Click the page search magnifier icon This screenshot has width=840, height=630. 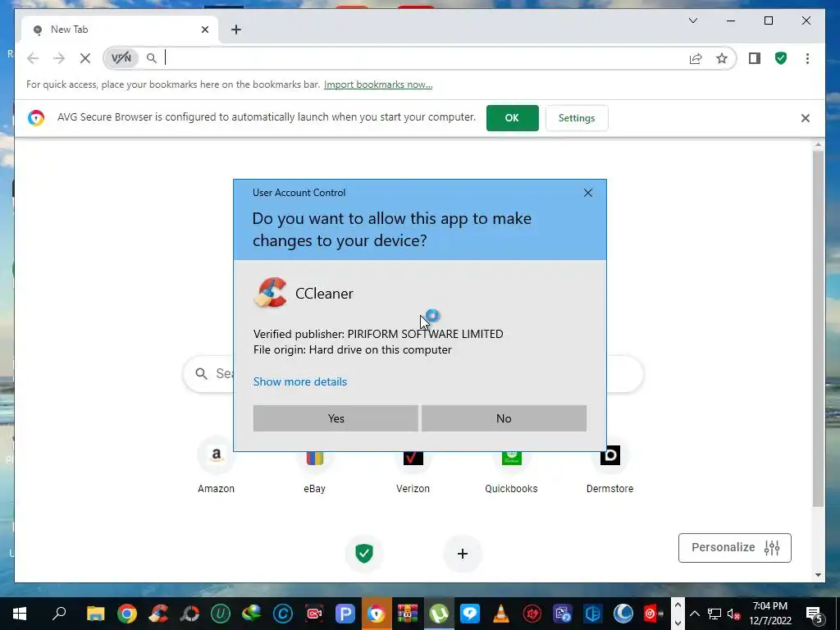point(202,373)
